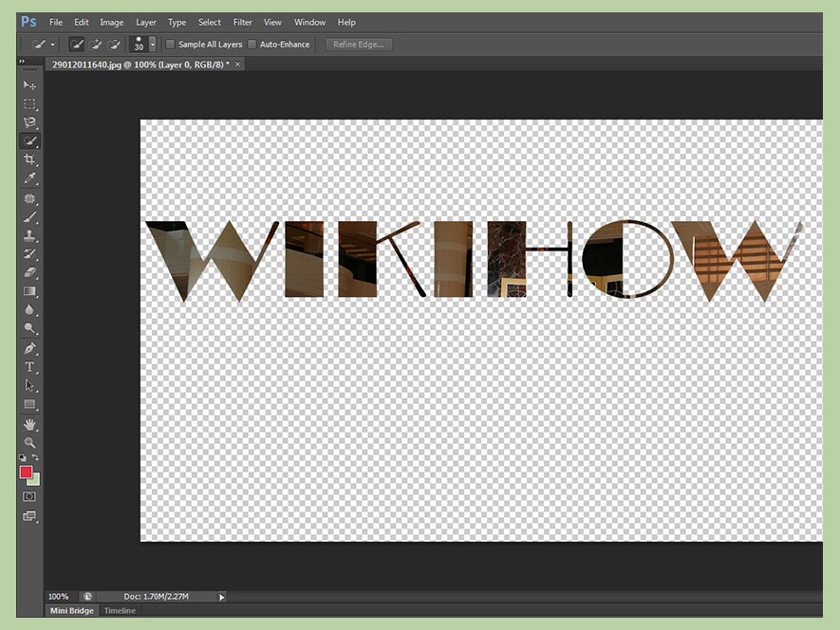Change the screen mode
The image size is (840, 630).
[29, 516]
